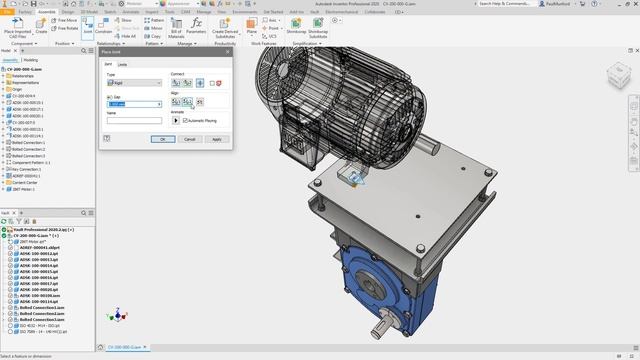Screen dimensions: 640x360
Task: Select Bolted Connection:1 in Model browser
Action: [x=28, y=142]
